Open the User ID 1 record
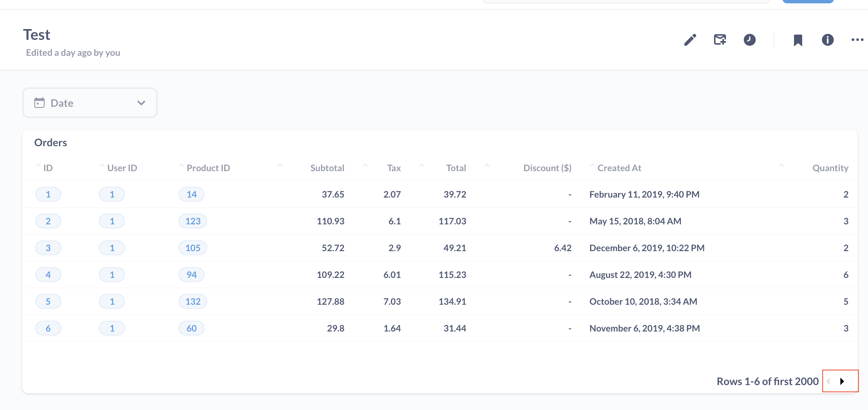This screenshot has width=868, height=410. (x=112, y=194)
